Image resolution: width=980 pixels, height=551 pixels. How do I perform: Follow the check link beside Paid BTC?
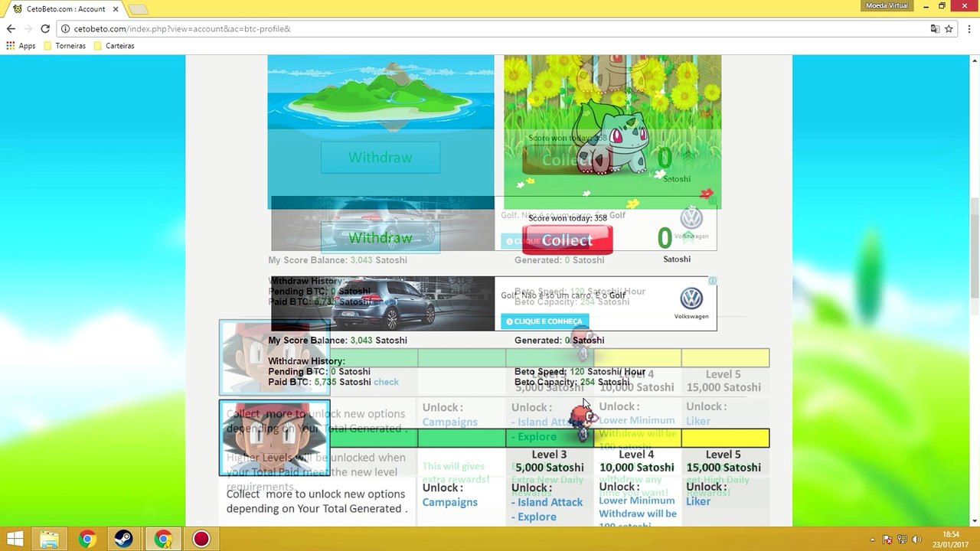point(386,382)
